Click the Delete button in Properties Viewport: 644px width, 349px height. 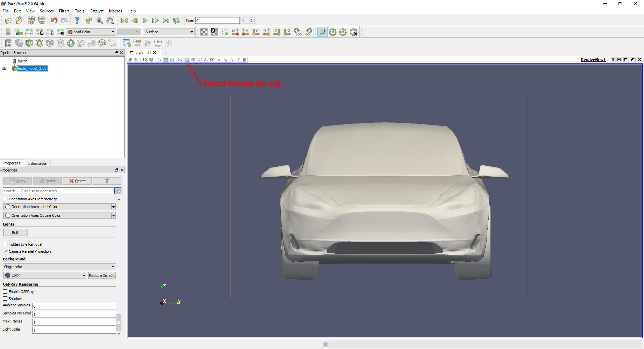pyautogui.click(x=77, y=181)
